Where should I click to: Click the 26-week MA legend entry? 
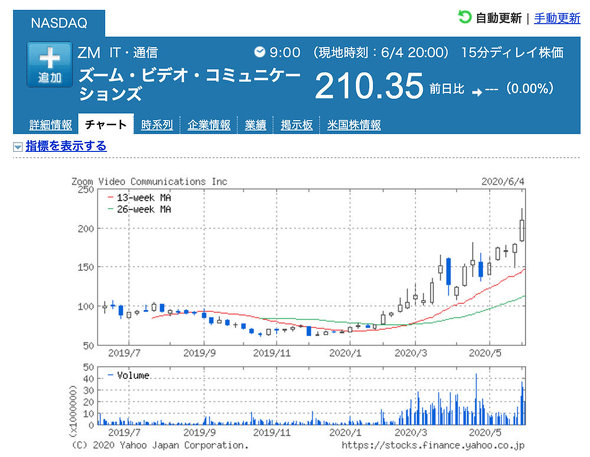pos(140,210)
